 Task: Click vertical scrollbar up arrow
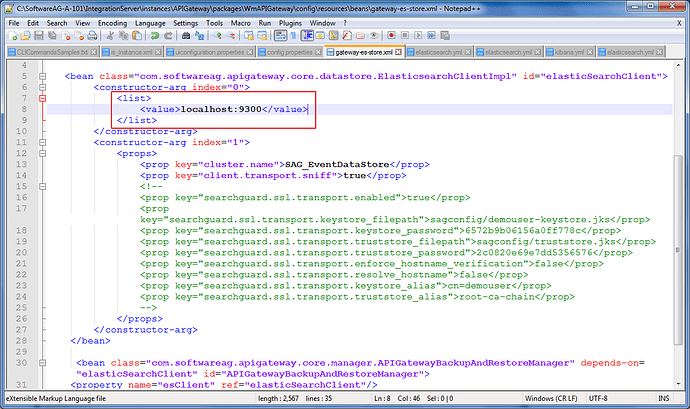tap(678, 65)
